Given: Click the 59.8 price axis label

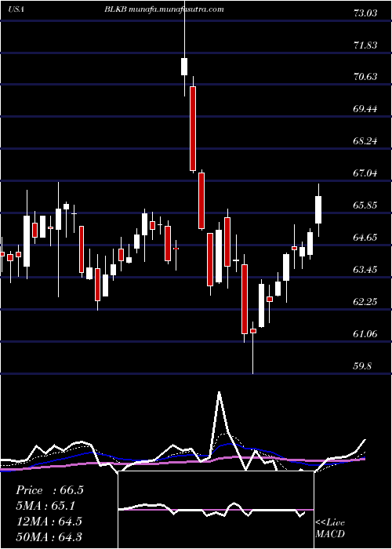Looking at the screenshot, I should pyautogui.click(x=362, y=366).
